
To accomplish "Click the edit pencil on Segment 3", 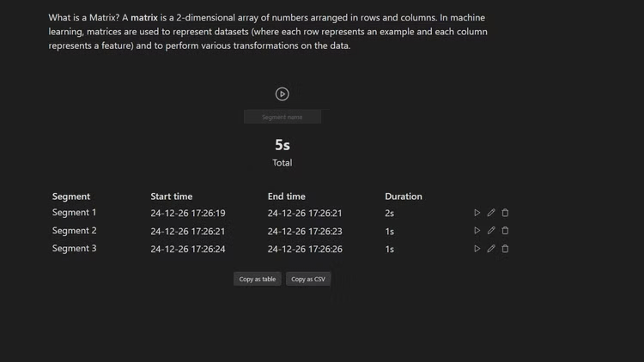I will [491, 249].
